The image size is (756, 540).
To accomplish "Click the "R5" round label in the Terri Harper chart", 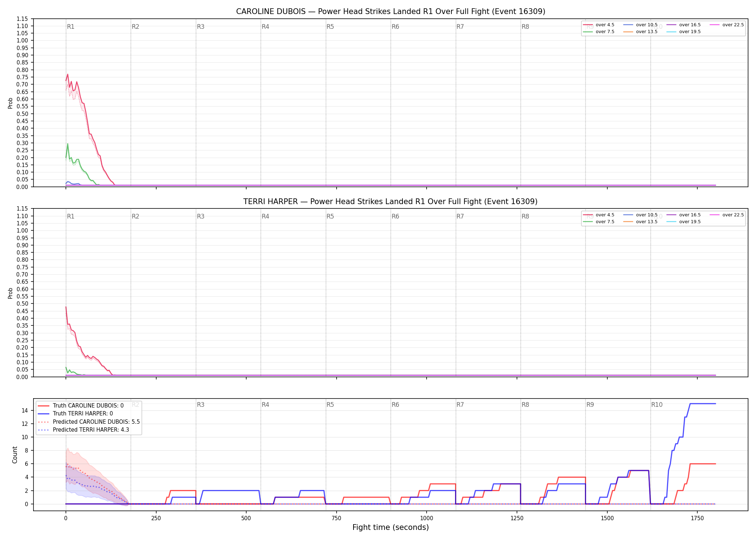I will [330, 216].
